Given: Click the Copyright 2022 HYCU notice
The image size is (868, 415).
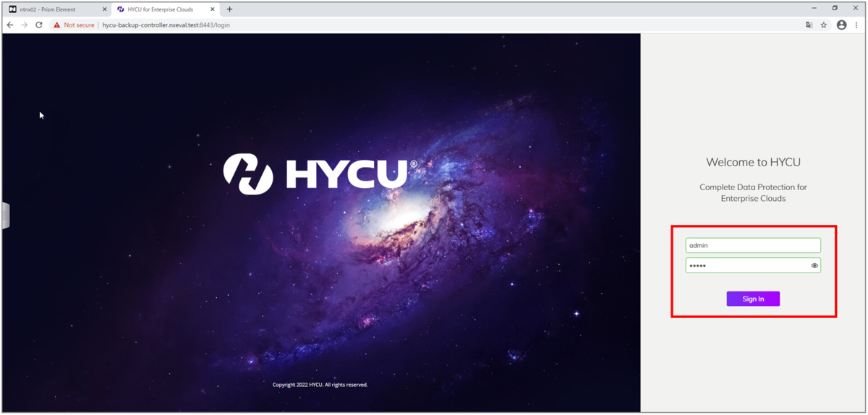Looking at the screenshot, I should [320, 385].
